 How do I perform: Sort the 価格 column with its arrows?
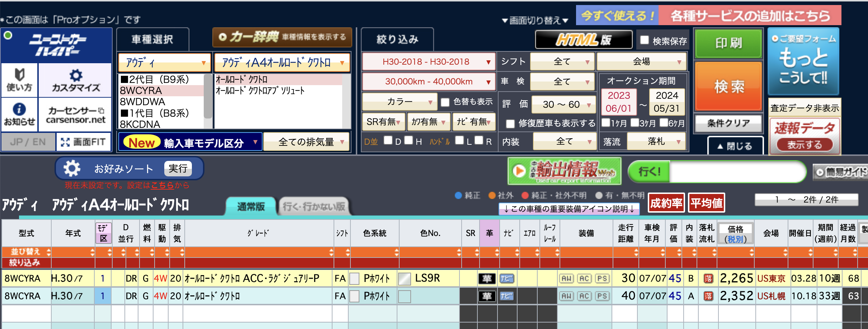click(x=751, y=252)
